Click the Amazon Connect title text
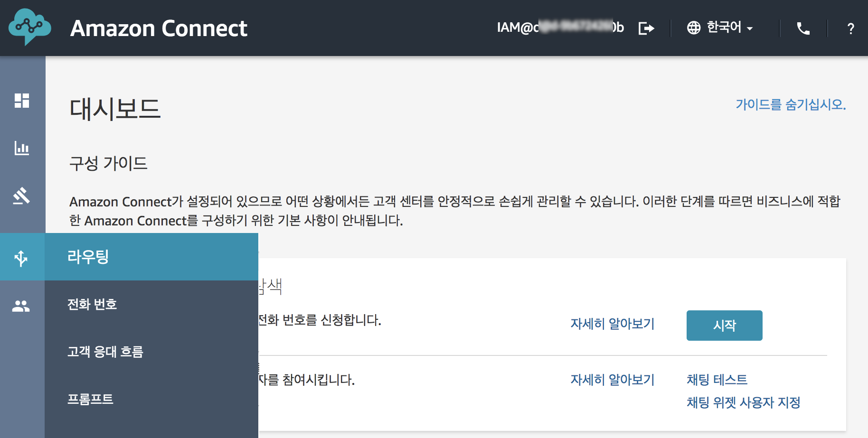The height and width of the screenshot is (438, 868). [x=159, y=28]
